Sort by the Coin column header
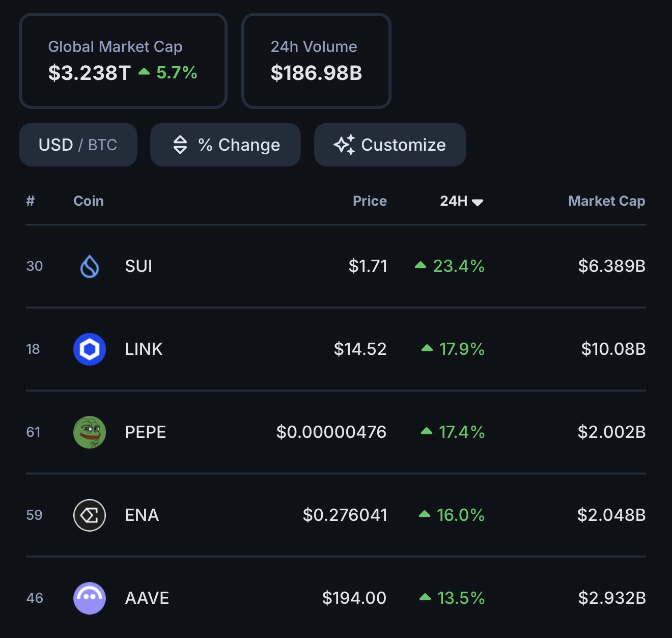 (89, 201)
